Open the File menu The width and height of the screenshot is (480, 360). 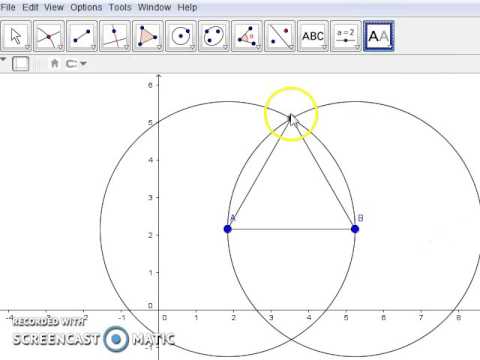(x=8, y=7)
